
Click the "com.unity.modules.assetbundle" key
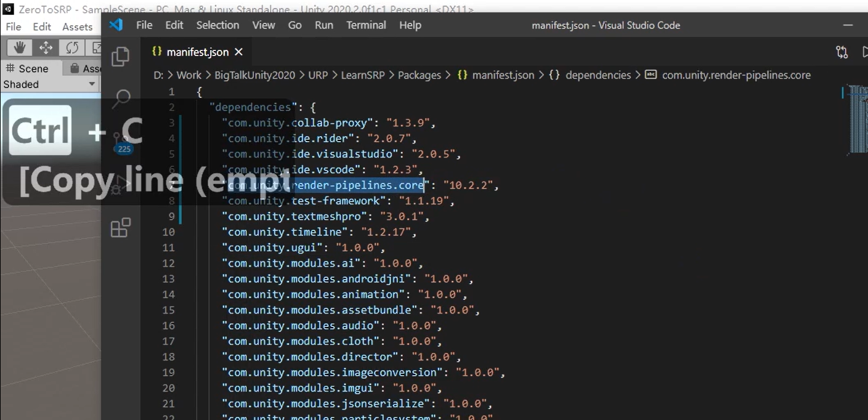click(x=320, y=310)
